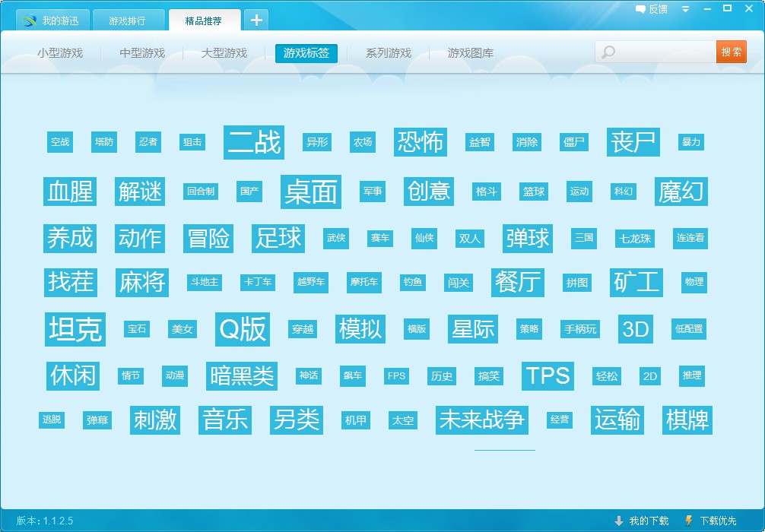Screen dimensions: 765x532
Task: Open the 运输 tag
Action: tap(617, 420)
